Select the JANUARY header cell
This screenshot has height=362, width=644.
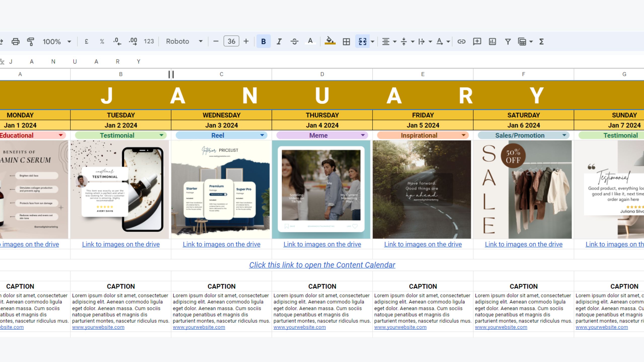[x=322, y=95]
